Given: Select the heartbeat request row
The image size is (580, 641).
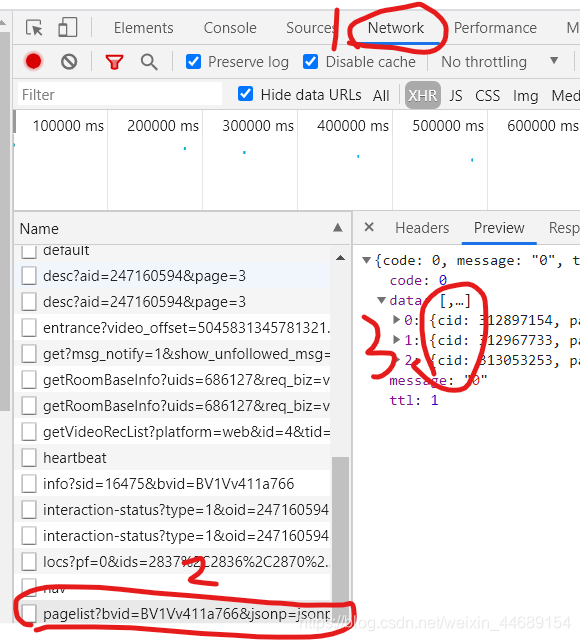Looking at the screenshot, I should point(173,457).
